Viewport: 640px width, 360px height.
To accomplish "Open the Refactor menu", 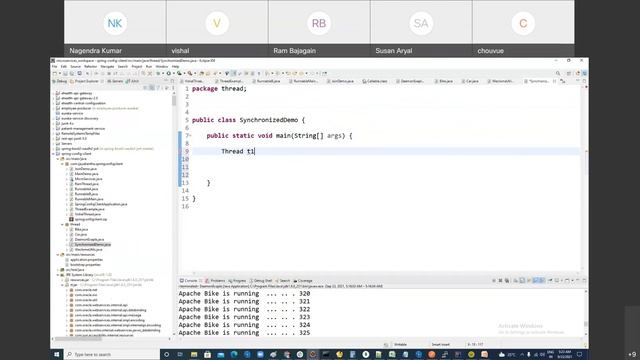I will click(91, 67).
